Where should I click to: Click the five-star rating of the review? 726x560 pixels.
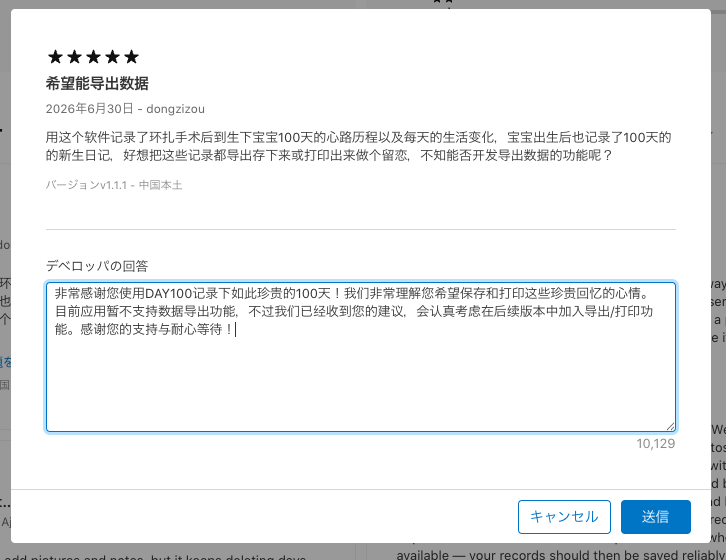tap(93, 57)
